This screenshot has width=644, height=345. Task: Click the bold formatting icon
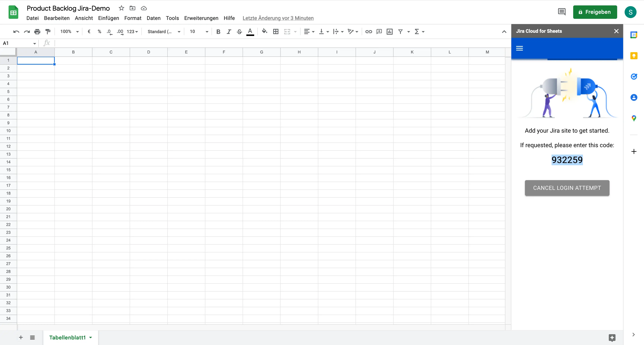pyautogui.click(x=218, y=31)
